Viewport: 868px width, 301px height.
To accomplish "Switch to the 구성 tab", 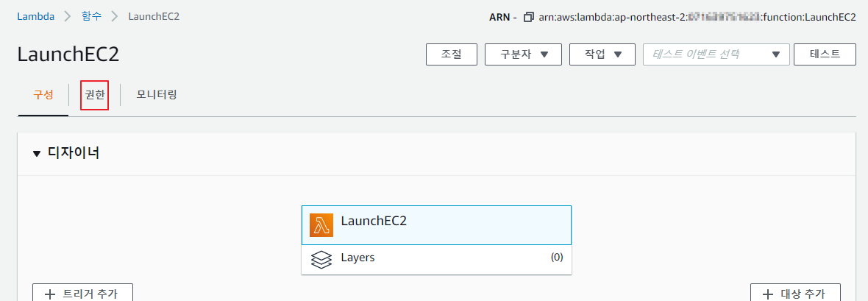I will 43,95.
